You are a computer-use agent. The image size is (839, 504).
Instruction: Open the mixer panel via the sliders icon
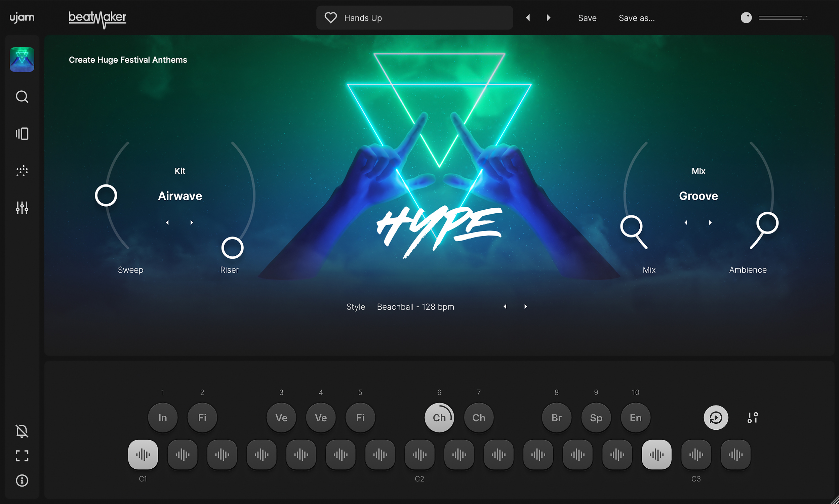(22, 207)
